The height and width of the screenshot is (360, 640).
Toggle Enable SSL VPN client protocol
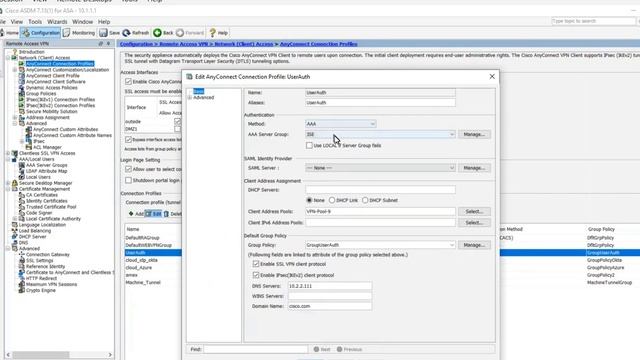256,264
